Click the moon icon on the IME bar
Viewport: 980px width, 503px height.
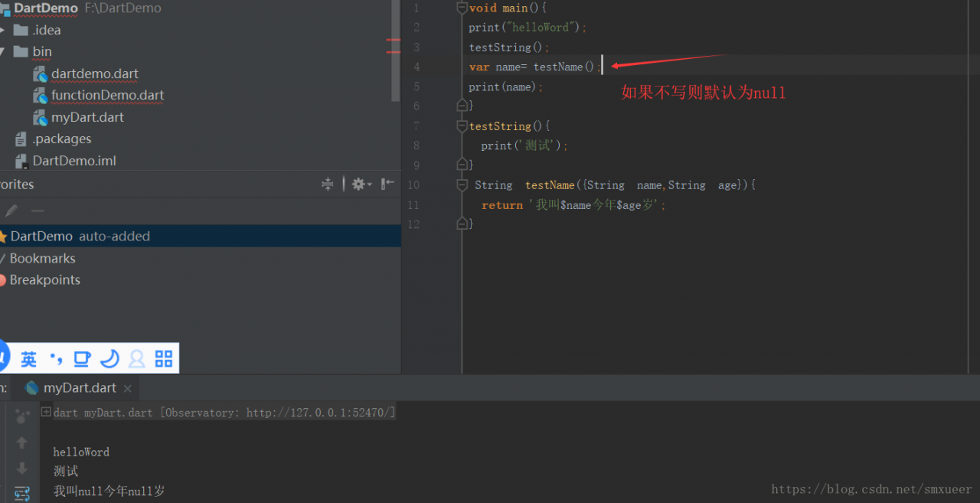[x=110, y=358]
